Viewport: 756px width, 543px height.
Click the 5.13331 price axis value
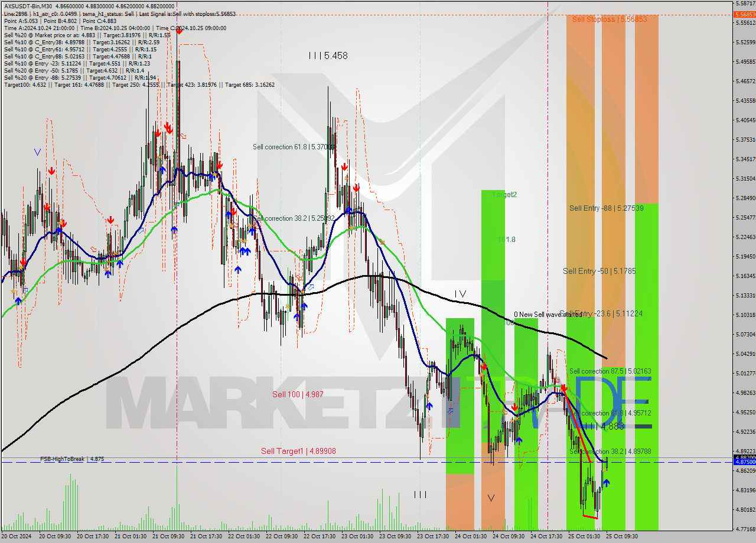pyautogui.click(x=745, y=296)
